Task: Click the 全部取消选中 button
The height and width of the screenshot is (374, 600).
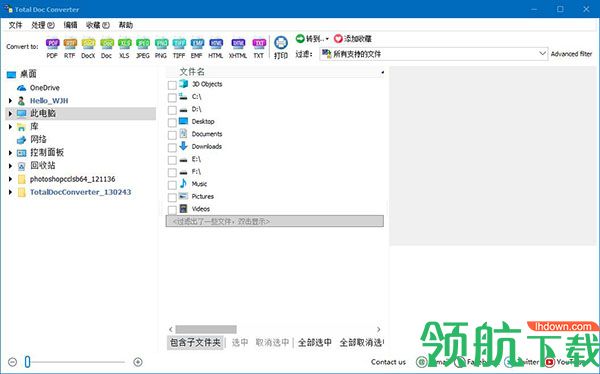Action: coord(362,342)
